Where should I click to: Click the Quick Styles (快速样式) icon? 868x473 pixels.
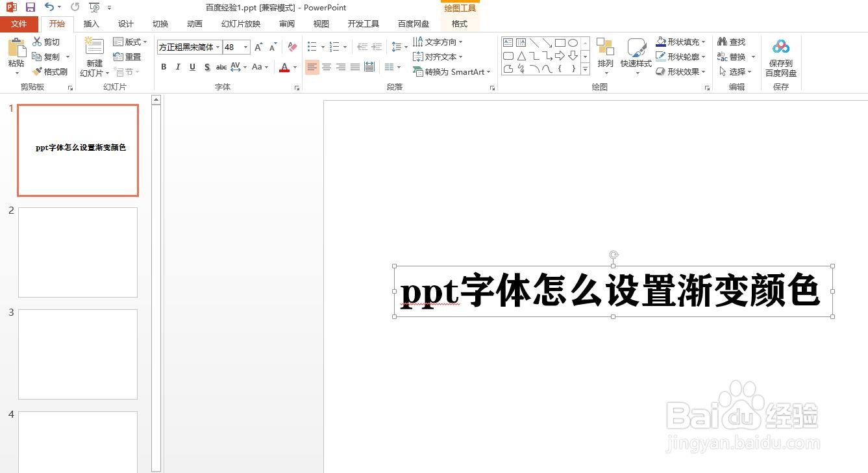[x=636, y=55]
